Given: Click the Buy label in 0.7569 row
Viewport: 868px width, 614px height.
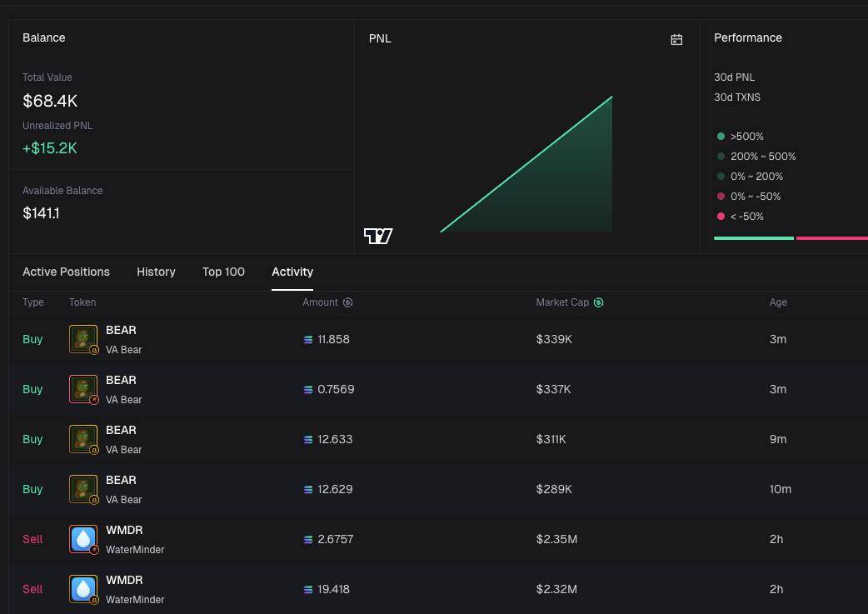Looking at the screenshot, I should click(x=32, y=389).
